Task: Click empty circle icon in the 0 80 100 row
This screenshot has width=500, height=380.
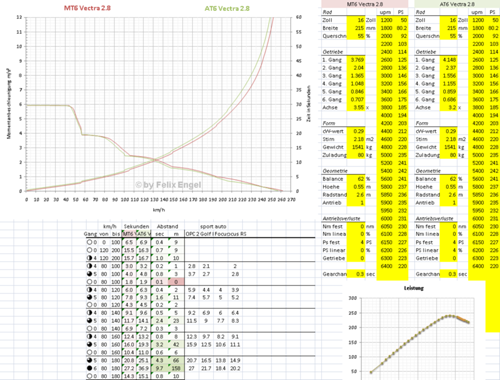Action: point(89,282)
